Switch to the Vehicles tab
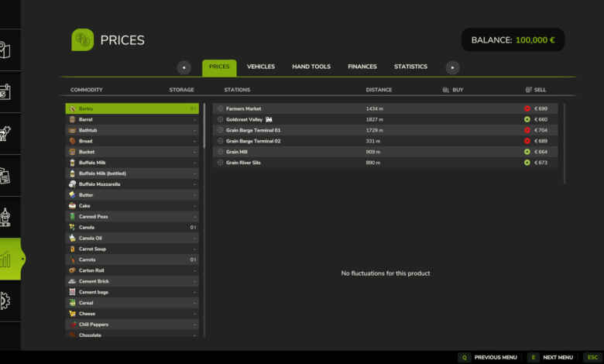Image resolution: width=604 pixels, height=364 pixels. tap(260, 67)
